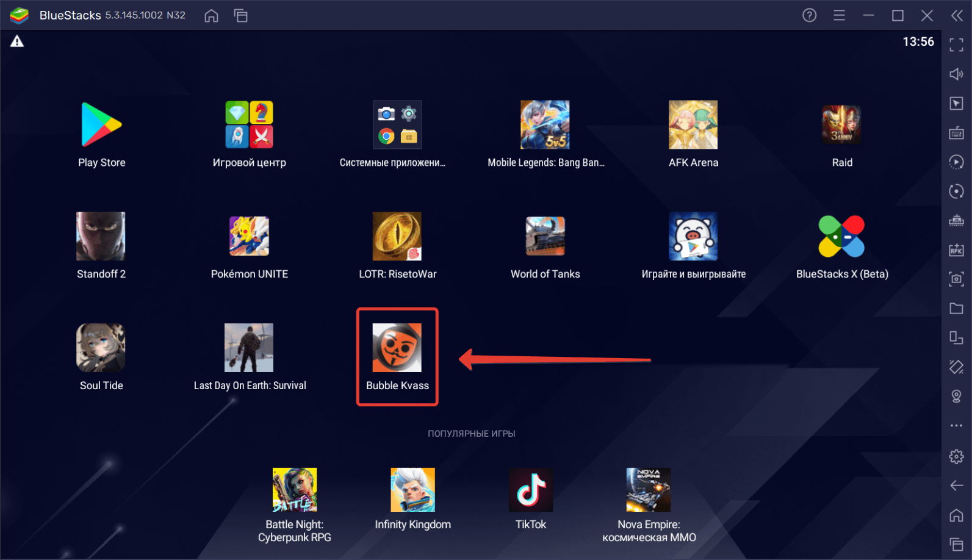The height and width of the screenshot is (560, 972).
Task: Click the volume speaker icon in sidebar
Action: click(956, 74)
